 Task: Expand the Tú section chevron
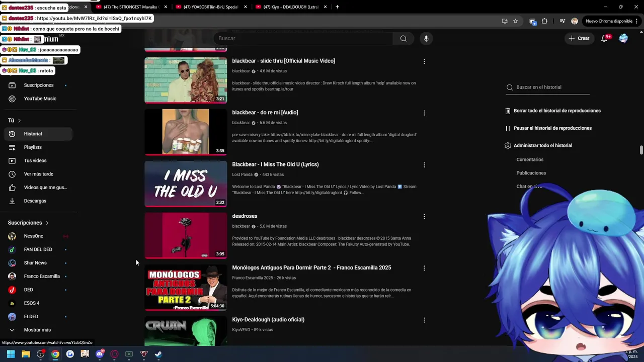(x=19, y=121)
